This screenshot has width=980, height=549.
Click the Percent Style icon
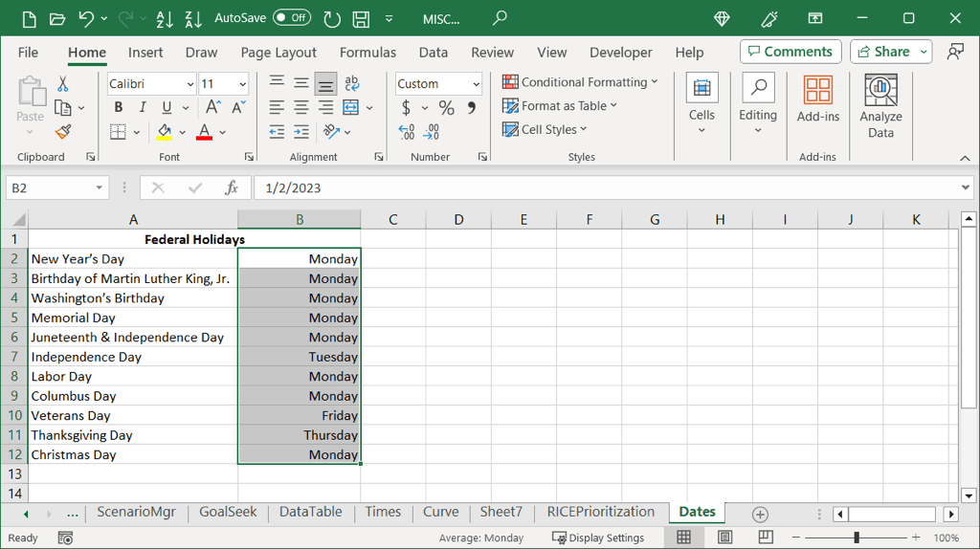(446, 108)
